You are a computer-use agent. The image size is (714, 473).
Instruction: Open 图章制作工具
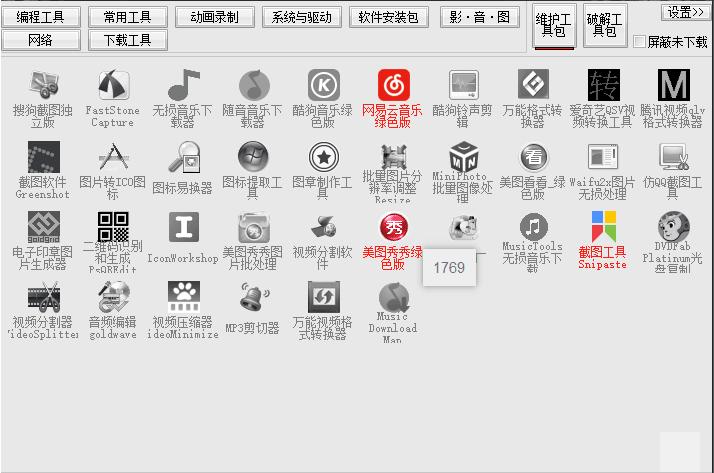point(323,157)
